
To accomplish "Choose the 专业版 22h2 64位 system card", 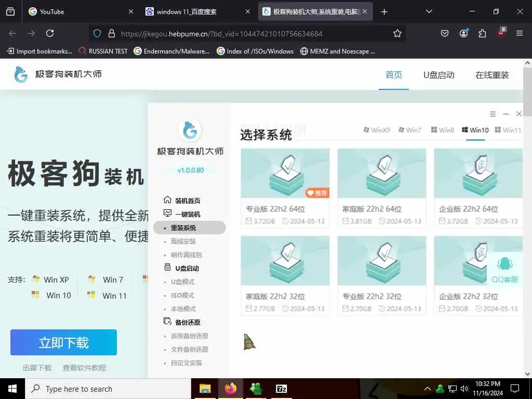I will [x=285, y=188].
